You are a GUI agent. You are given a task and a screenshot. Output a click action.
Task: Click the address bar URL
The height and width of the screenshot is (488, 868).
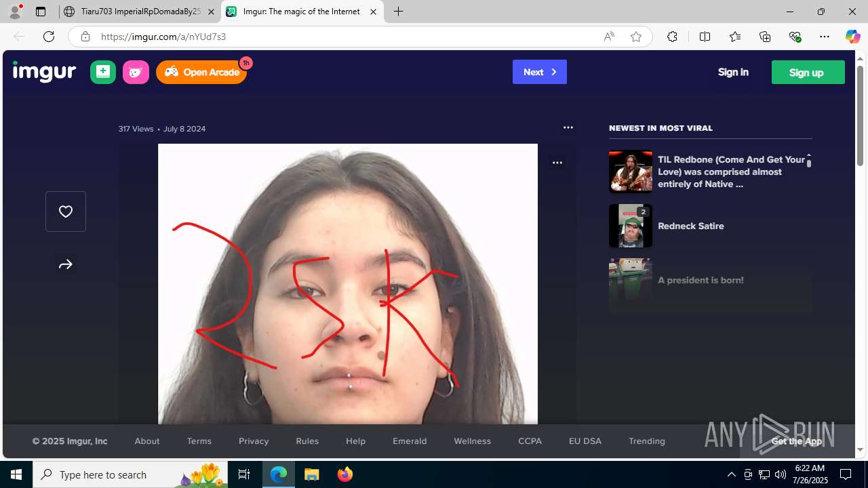click(x=163, y=37)
